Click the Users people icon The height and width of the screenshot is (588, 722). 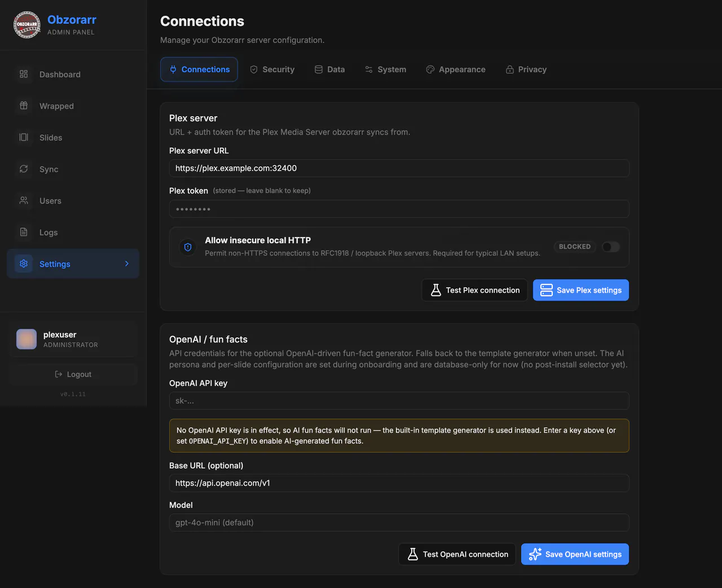pyautogui.click(x=24, y=200)
